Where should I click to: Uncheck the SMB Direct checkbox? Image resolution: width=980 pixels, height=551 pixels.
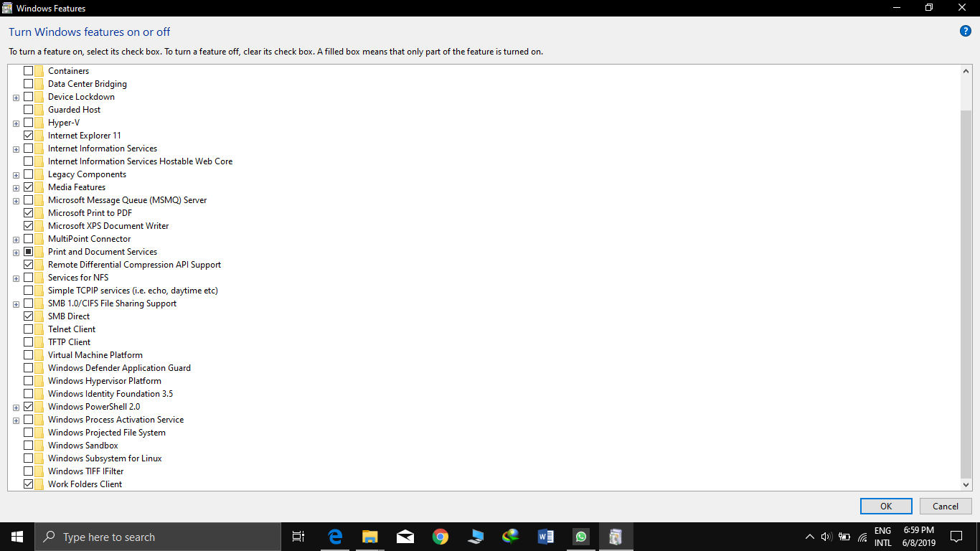(x=28, y=316)
